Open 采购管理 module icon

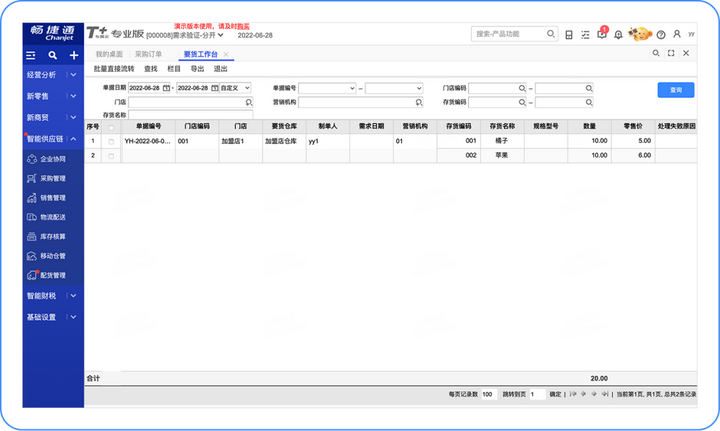coord(32,179)
